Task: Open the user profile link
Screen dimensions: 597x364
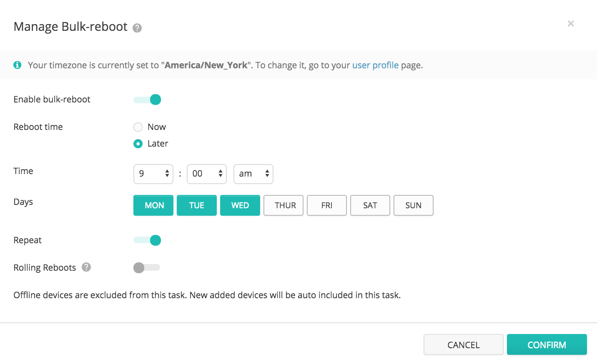Action: coord(375,65)
